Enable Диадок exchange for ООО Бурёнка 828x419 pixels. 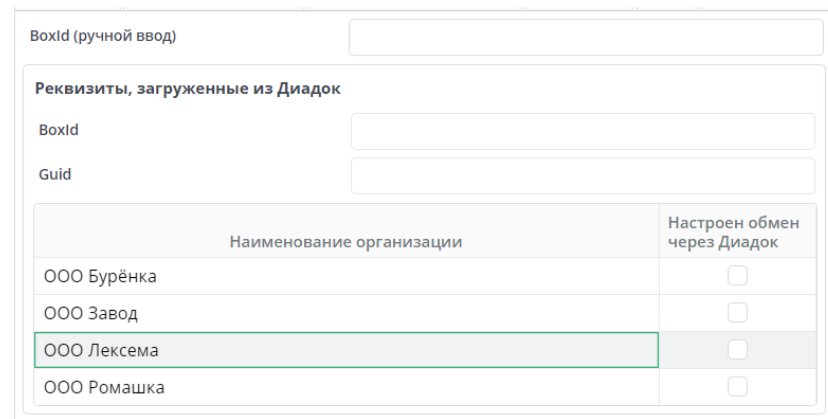click(737, 276)
